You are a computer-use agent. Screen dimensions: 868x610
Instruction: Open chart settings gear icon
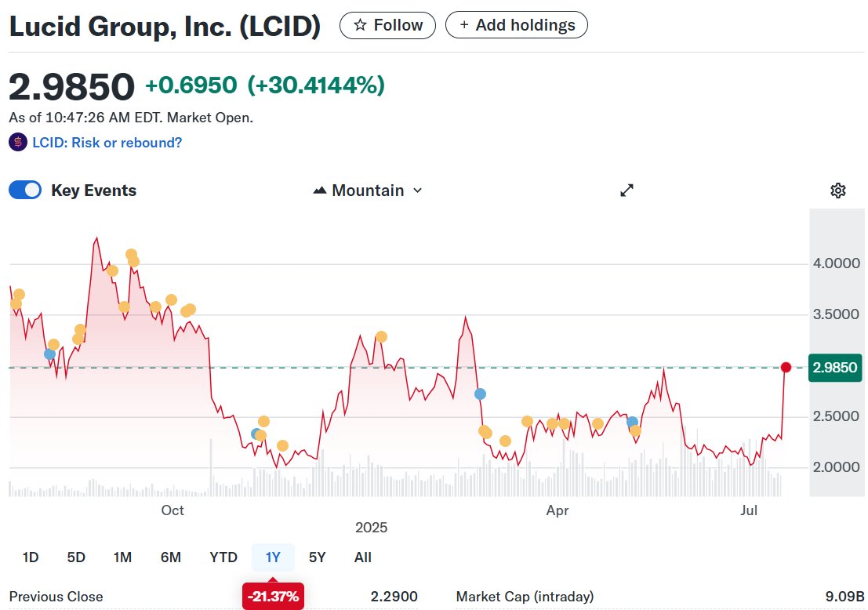[838, 191]
